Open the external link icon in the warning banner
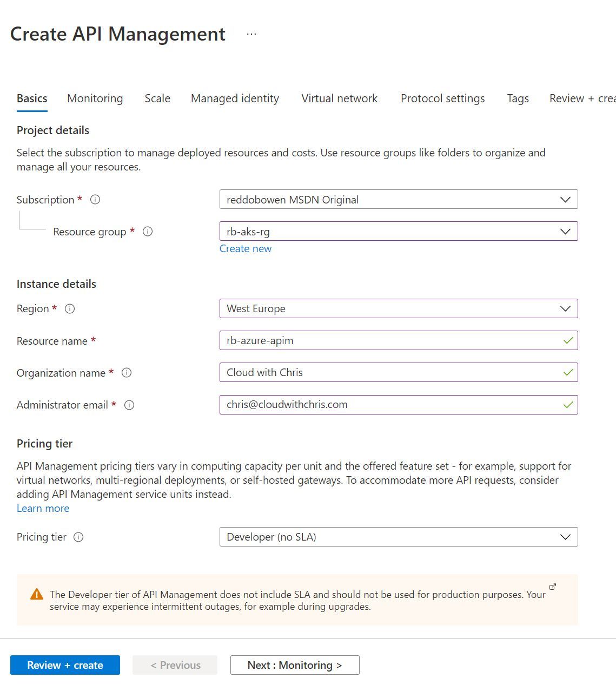616x691 pixels. tap(553, 587)
